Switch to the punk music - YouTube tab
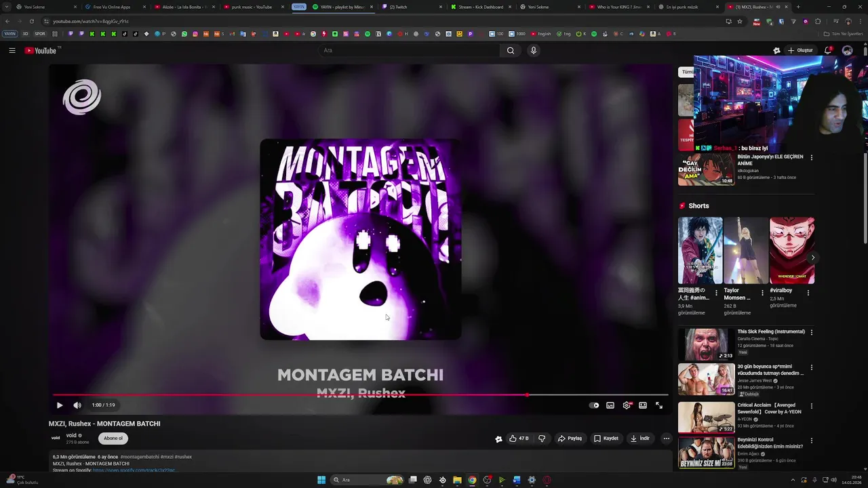The width and height of the screenshot is (868, 488). (252, 7)
